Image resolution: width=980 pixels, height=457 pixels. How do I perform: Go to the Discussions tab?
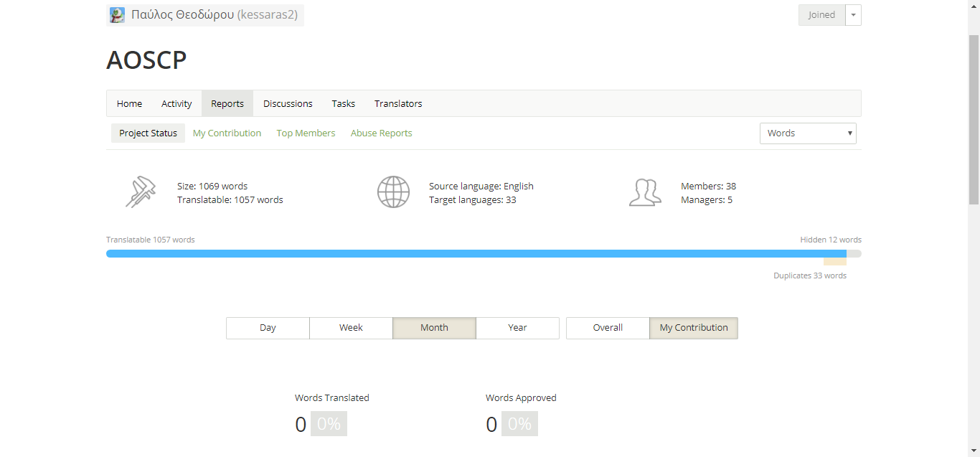tap(288, 103)
